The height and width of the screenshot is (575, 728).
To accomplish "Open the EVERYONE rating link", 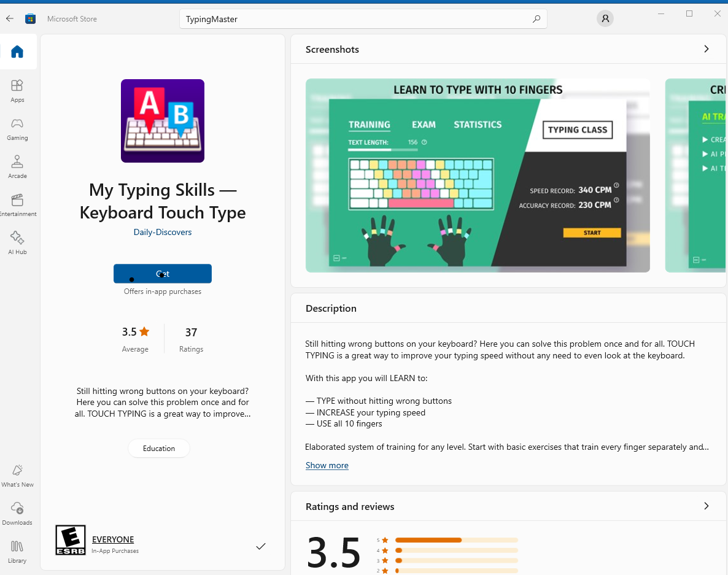I will click(113, 539).
